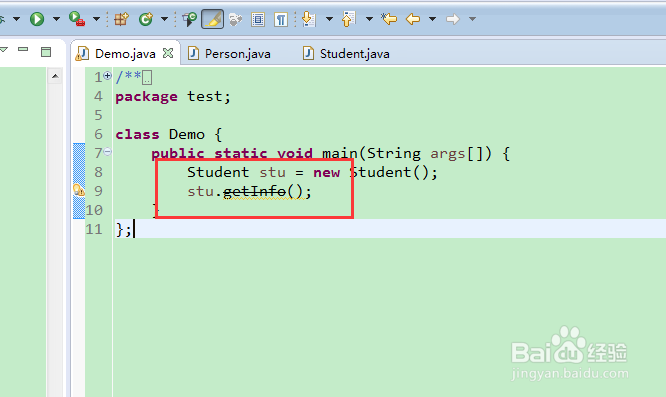Open the left panel View Menu triangle
Viewport: 666px width, 397px height.
4,50
